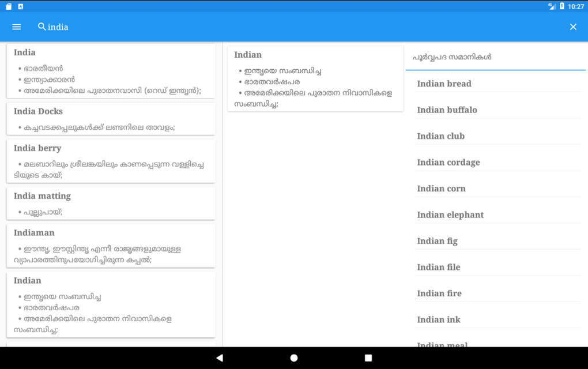This screenshot has height=369, width=588.
Task: Select the India berry result card
Action: [111, 161]
